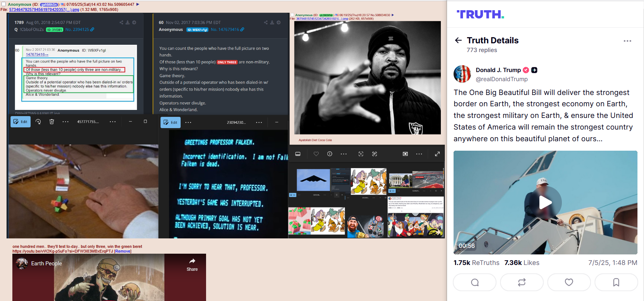Viewport: 644px width, 301px height.
Task: Open the 573464792579456197042035​7 png file link
Action: 44,9
